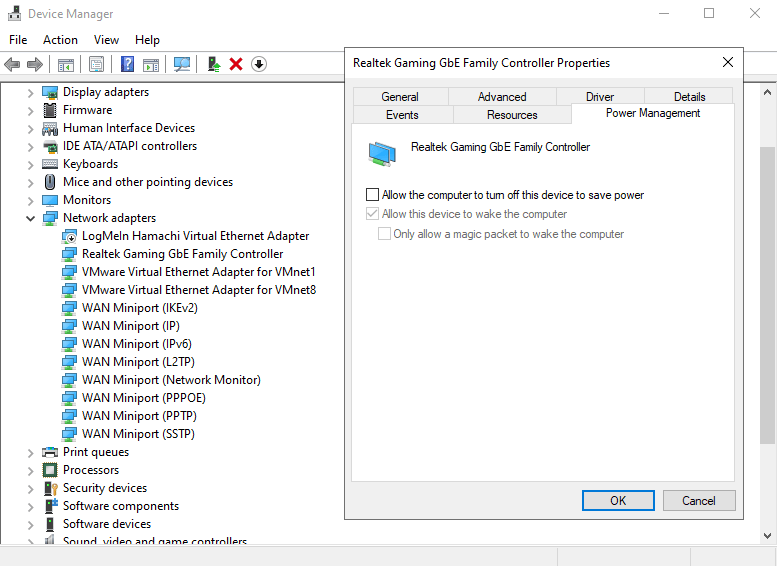This screenshot has height=566, width=777.
Task: Collapse the Network adapters node
Action: (31, 218)
